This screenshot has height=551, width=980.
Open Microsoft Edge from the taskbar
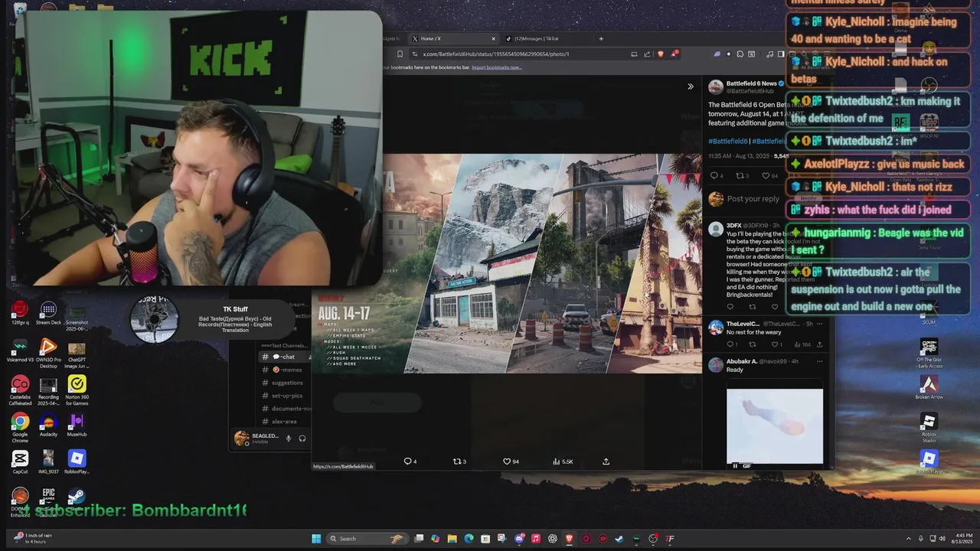point(469,539)
